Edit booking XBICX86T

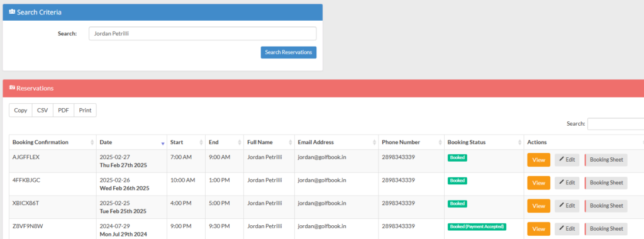pos(567,206)
